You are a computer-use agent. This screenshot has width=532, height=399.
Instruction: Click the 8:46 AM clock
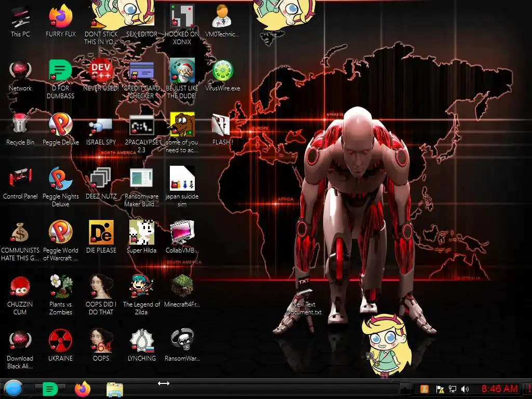pyautogui.click(x=500, y=389)
